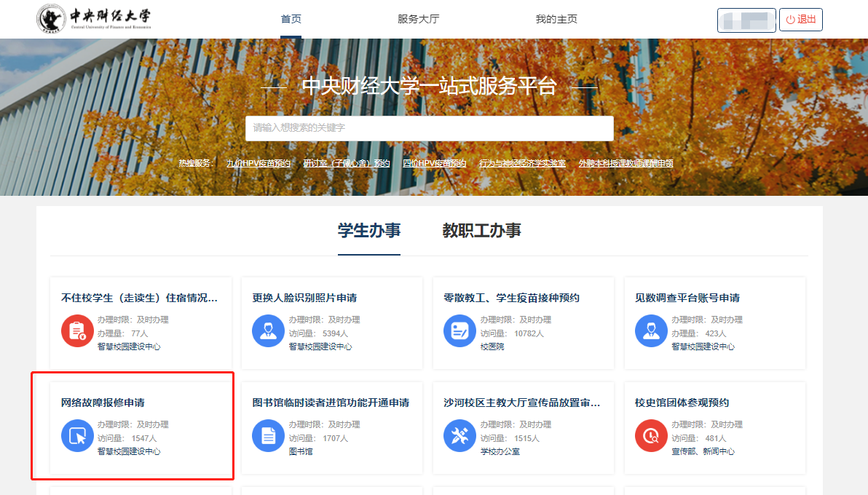Click the red clock icon for 校史馆团体参观预约
This screenshot has height=495, width=868.
(x=651, y=437)
